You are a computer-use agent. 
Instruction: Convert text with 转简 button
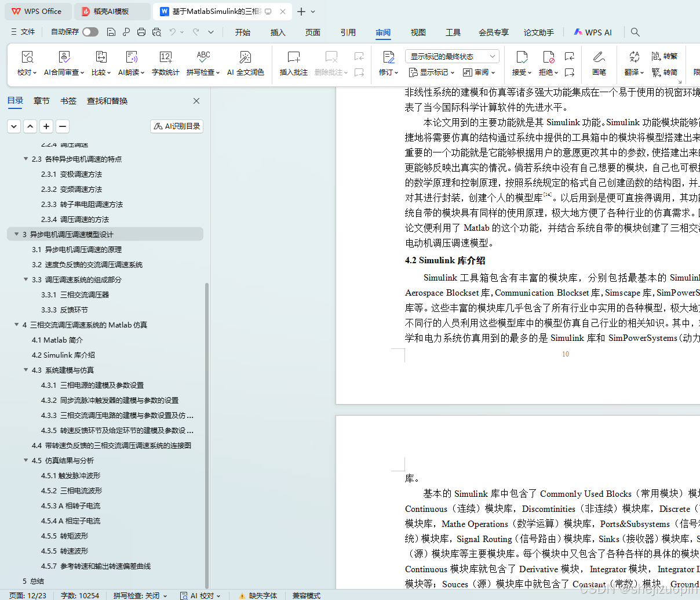coord(665,72)
